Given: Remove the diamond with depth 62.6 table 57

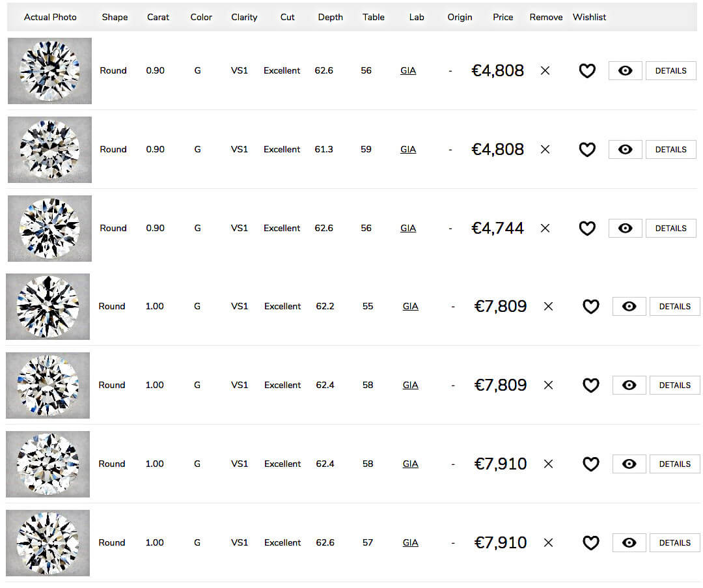Looking at the screenshot, I should (x=548, y=542).
